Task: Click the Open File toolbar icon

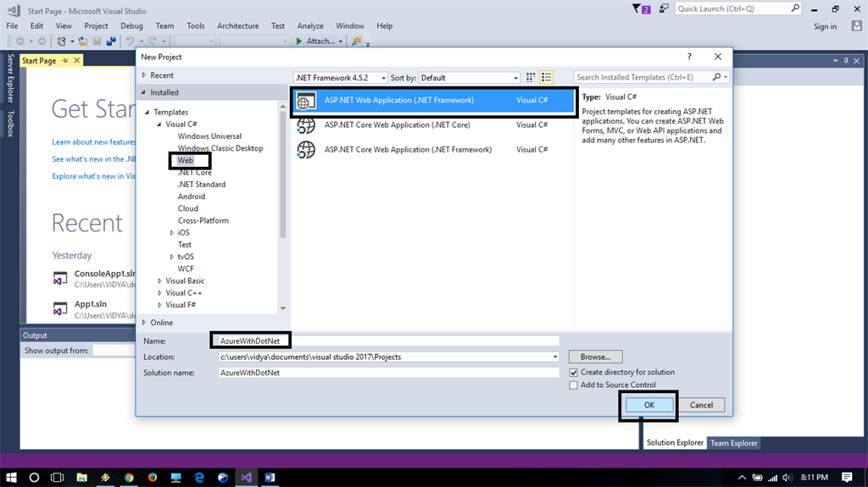Action: tap(83, 41)
